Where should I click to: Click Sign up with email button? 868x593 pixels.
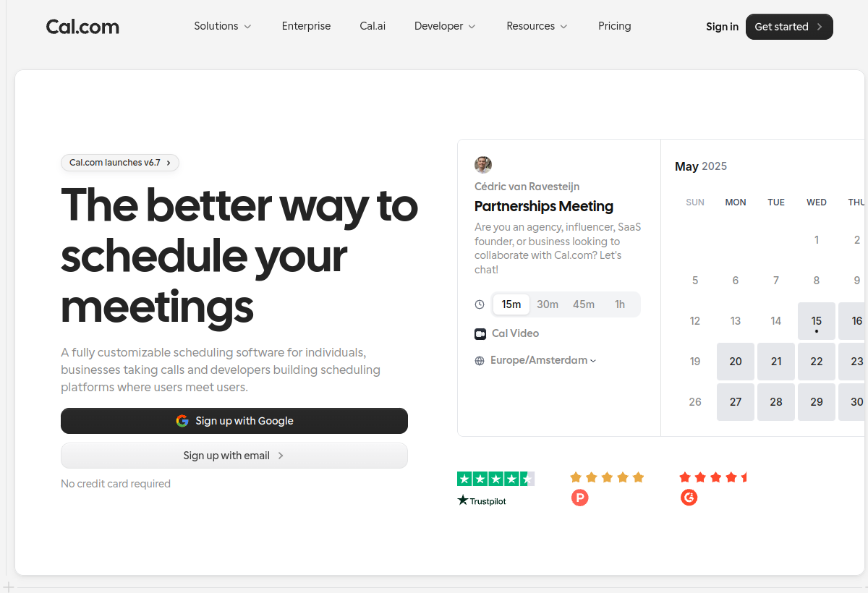coord(234,456)
